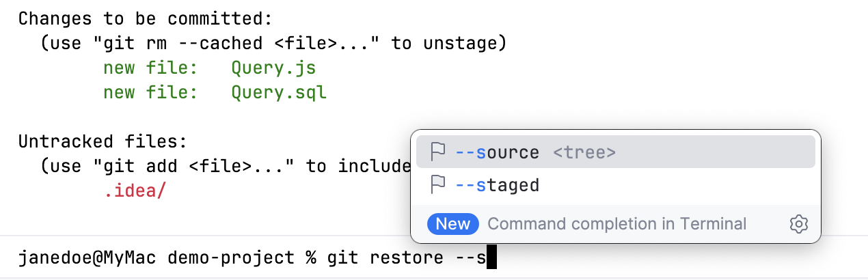Choose the --staged completion suggestion
Screen dimensions: 868x280
coord(615,184)
